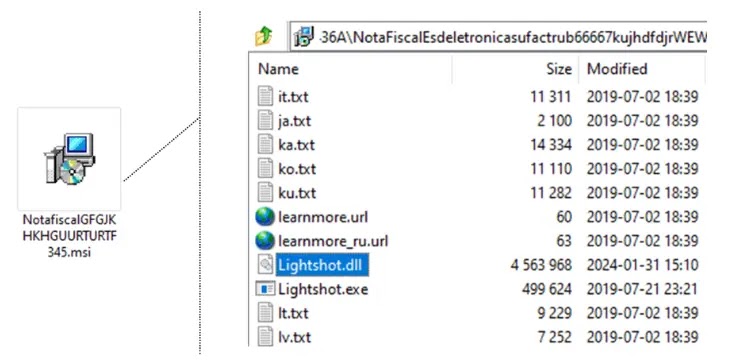
Task: Select the NotafiscalGFGJK msi installer icon
Action: pyautogui.click(x=70, y=159)
